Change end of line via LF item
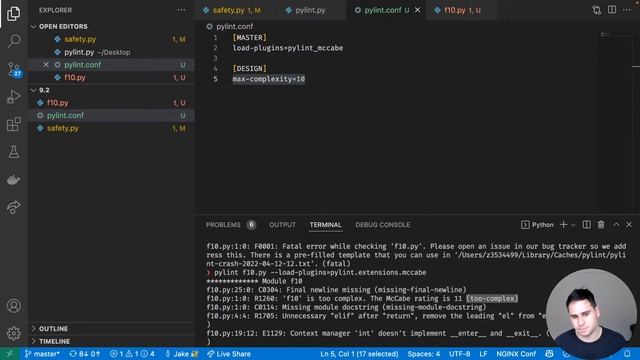The image size is (640, 360). tap(483, 354)
